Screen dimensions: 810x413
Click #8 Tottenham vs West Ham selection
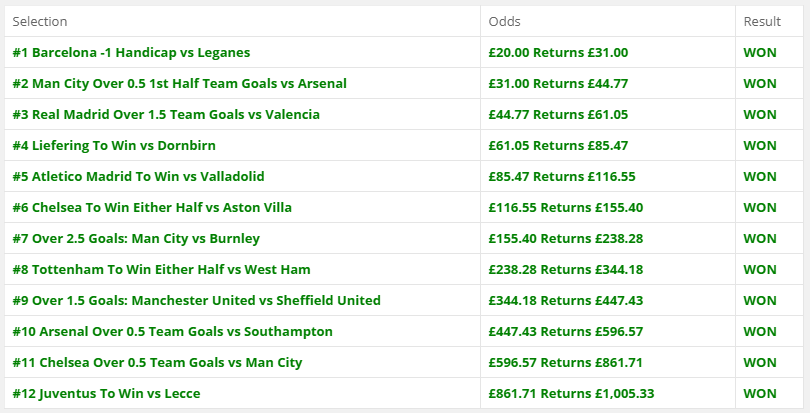(161, 269)
